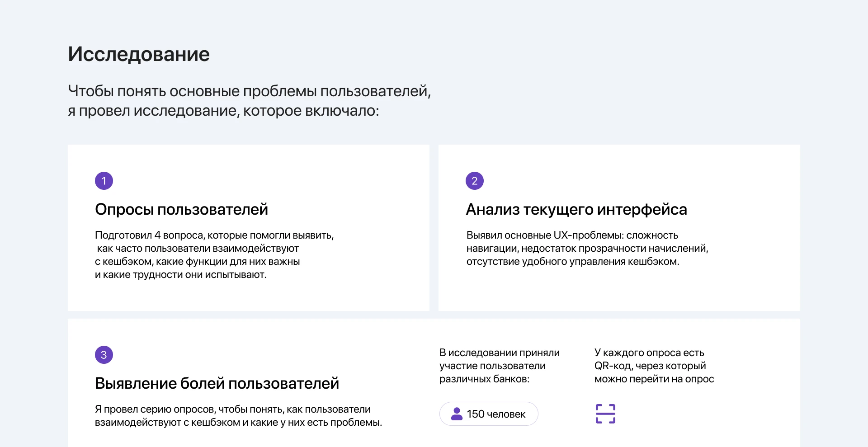This screenshot has height=447, width=868.
Task: Click the text "У каждого опроса есть"
Action: pyautogui.click(x=649, y=353)
